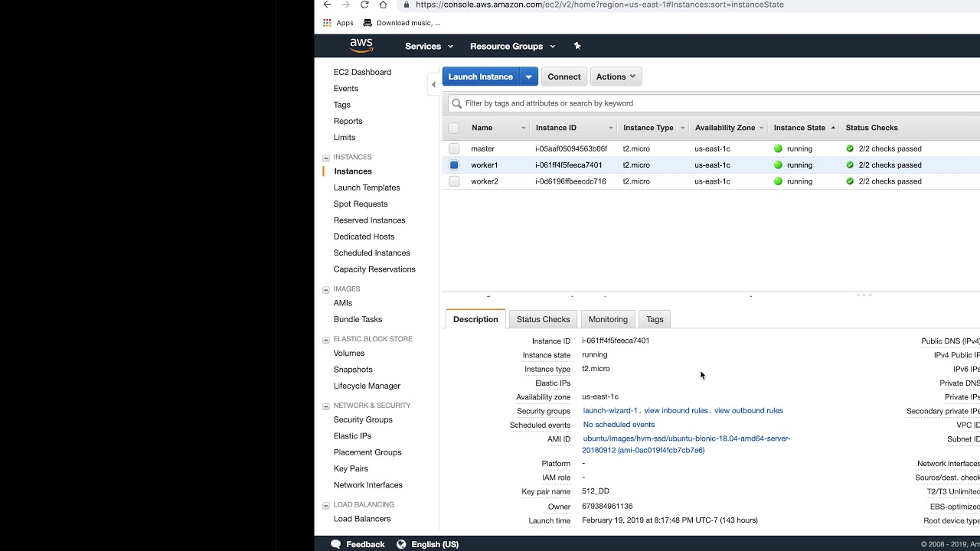Image resolution: width=980 pixels, height=551 pixels.
Task: Click the pin shortcut icon in AWS navbar
Action: [x=577, y=46]
